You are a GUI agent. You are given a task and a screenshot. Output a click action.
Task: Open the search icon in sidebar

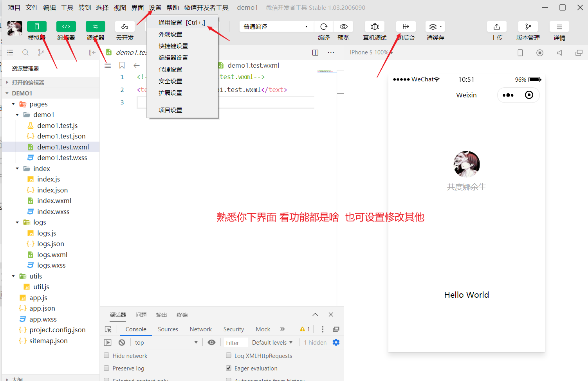tap(25, 52)
